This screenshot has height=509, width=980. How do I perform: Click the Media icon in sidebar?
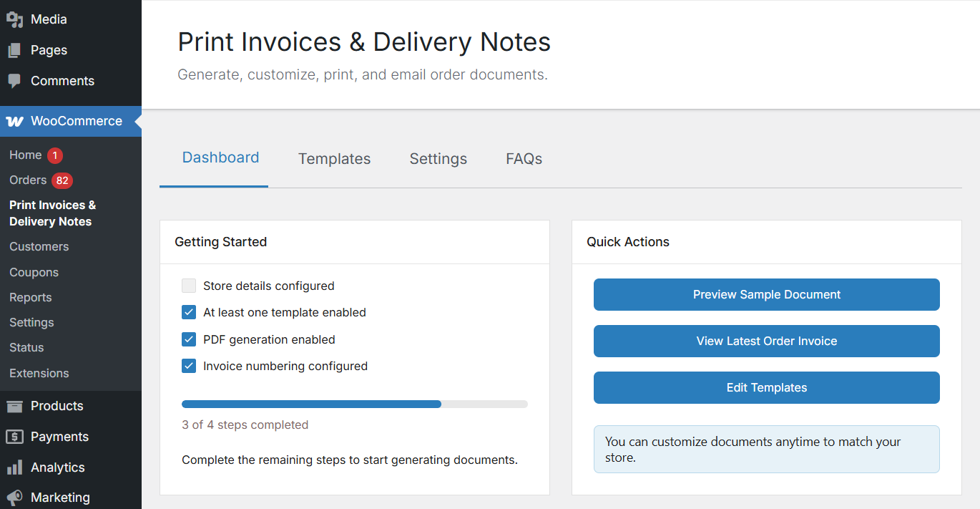[14, 19]
